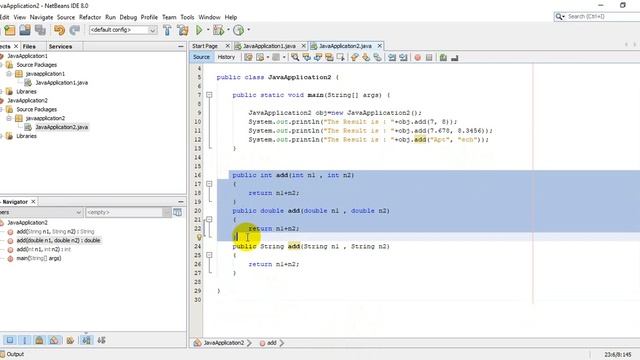
Task: Select JavaApplication1.java in Projects tree
Action: (x=61, y=83)
